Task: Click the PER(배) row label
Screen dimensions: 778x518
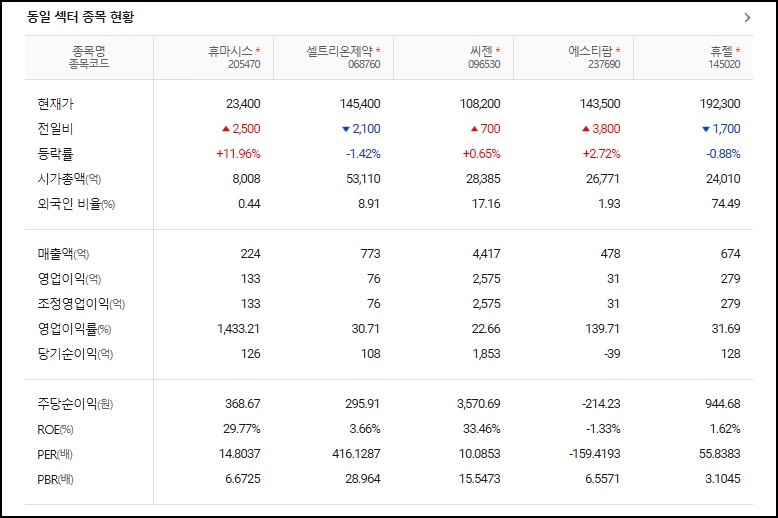Action: (55, 454)
